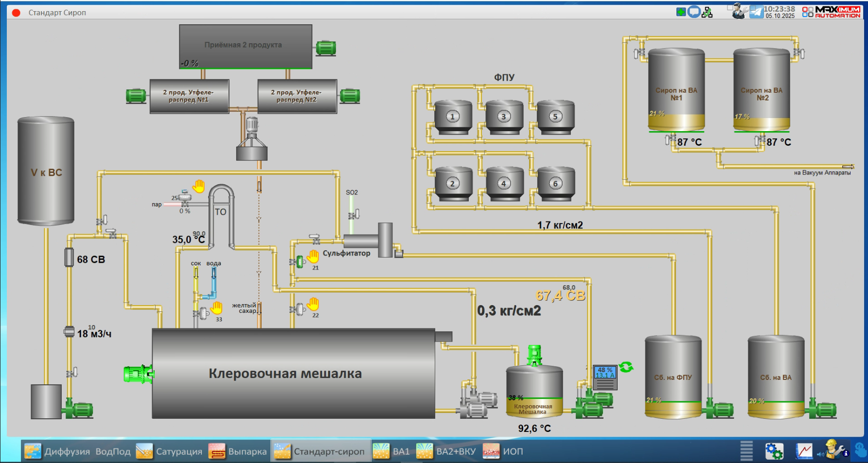Select ФПУ filter number 3

coord(504,117)
